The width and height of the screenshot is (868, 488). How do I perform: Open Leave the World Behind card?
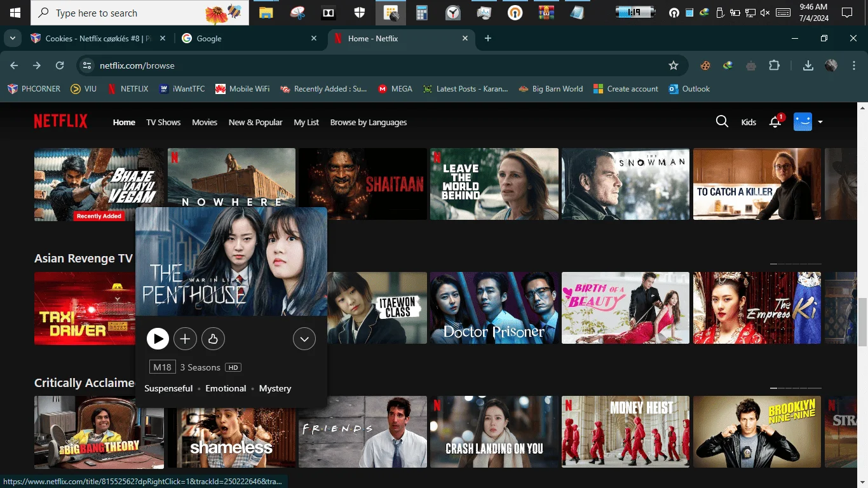[x=494, y=184]
